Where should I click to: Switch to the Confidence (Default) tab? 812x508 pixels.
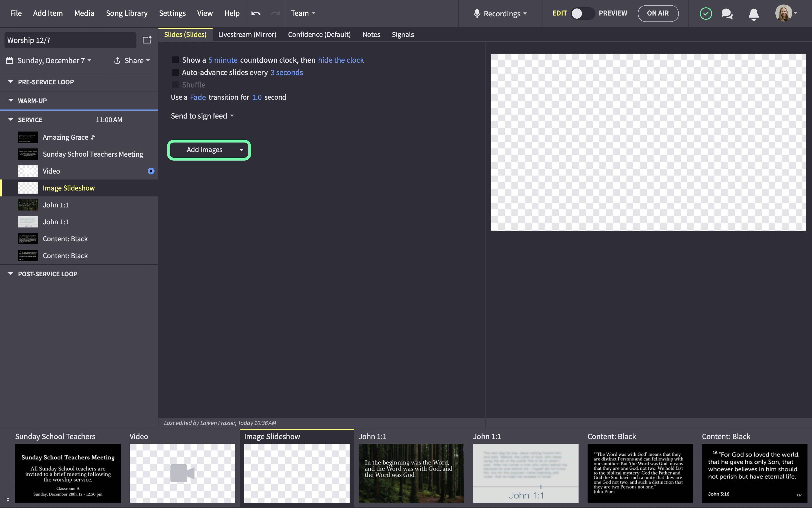(319, 35)
